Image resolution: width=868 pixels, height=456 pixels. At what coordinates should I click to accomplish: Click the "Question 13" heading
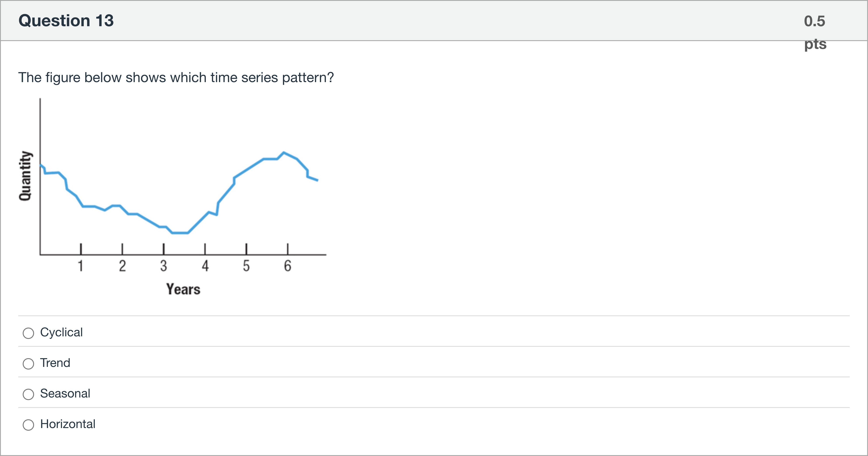66,21
